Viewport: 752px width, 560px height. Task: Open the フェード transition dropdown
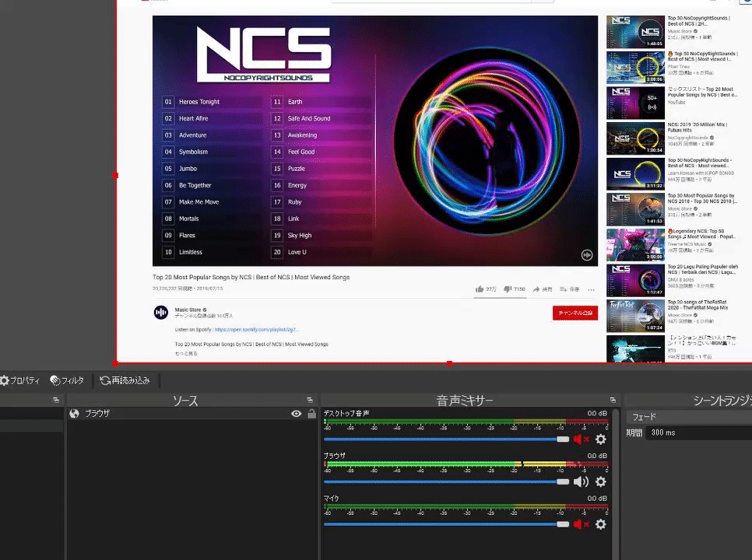689,417
